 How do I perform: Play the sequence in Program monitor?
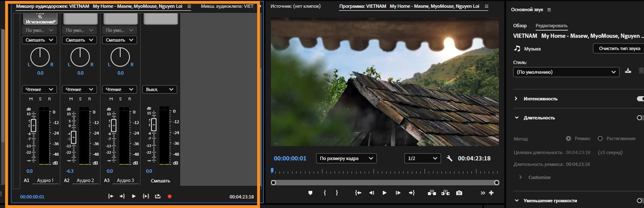click(385, 193)
